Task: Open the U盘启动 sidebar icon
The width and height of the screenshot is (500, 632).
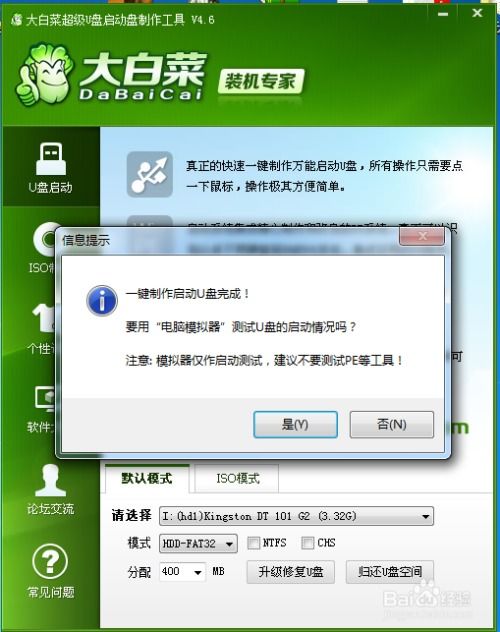Action: pos(51,158)
